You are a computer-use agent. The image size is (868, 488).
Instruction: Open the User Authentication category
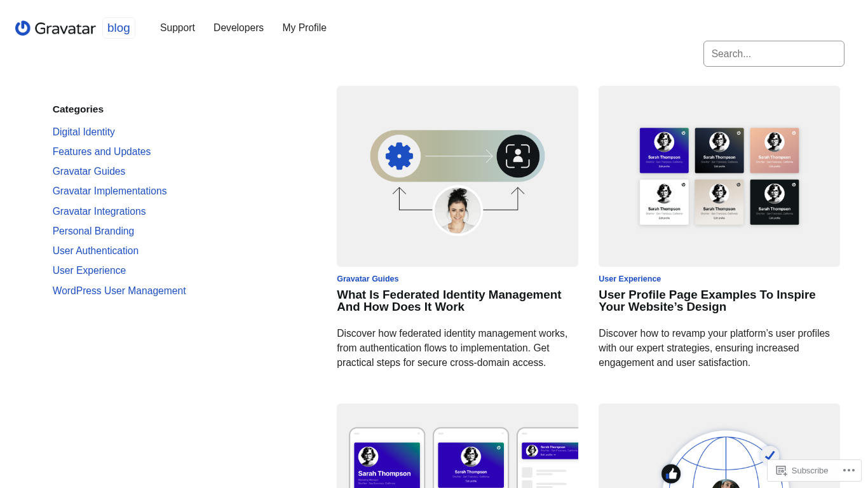[95, 251]
